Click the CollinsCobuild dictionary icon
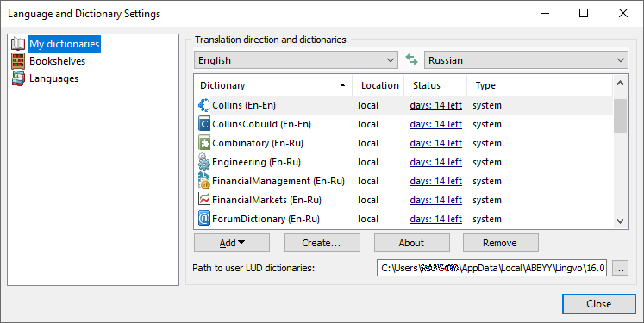644x323 pixels. coord(204,124)
